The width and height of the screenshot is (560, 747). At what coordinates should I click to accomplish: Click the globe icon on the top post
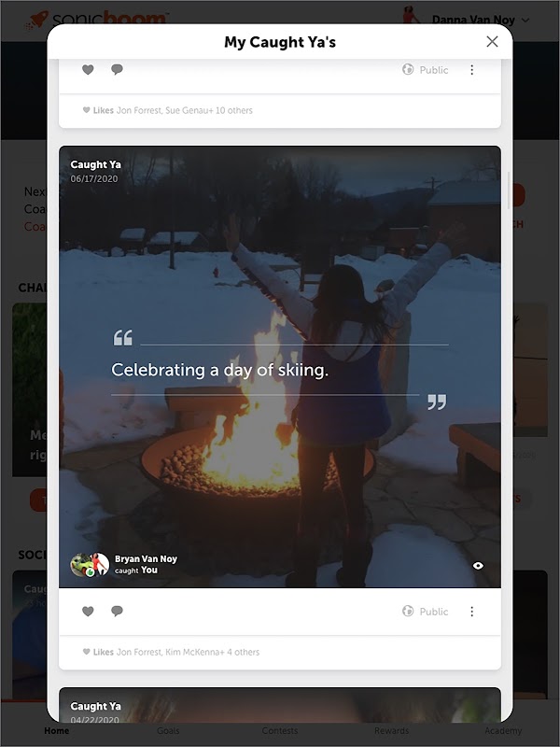[408, 69]
